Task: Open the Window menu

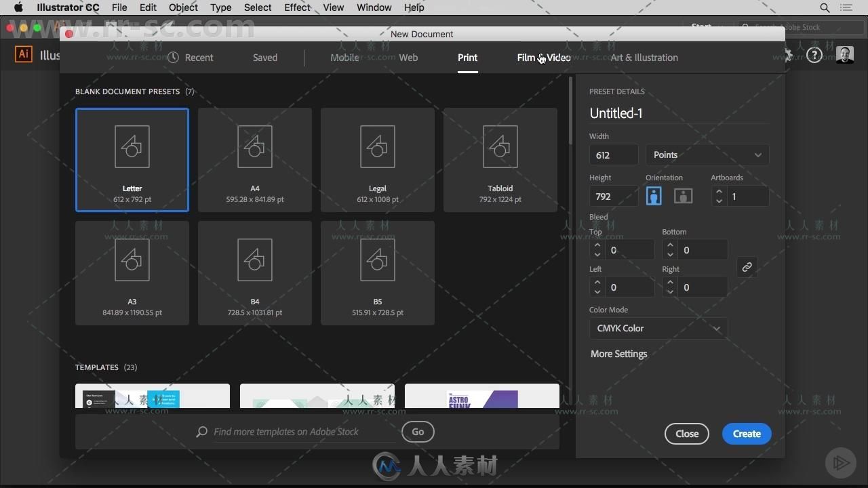Action: pyautogui.click(x=374, y=7)
